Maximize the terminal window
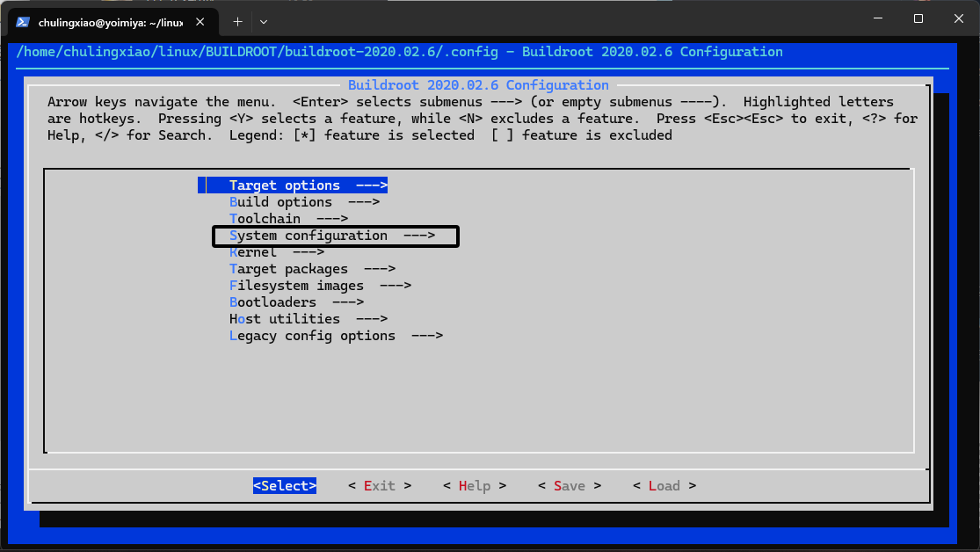Screen dimensions: 980x552 [918, 18]
